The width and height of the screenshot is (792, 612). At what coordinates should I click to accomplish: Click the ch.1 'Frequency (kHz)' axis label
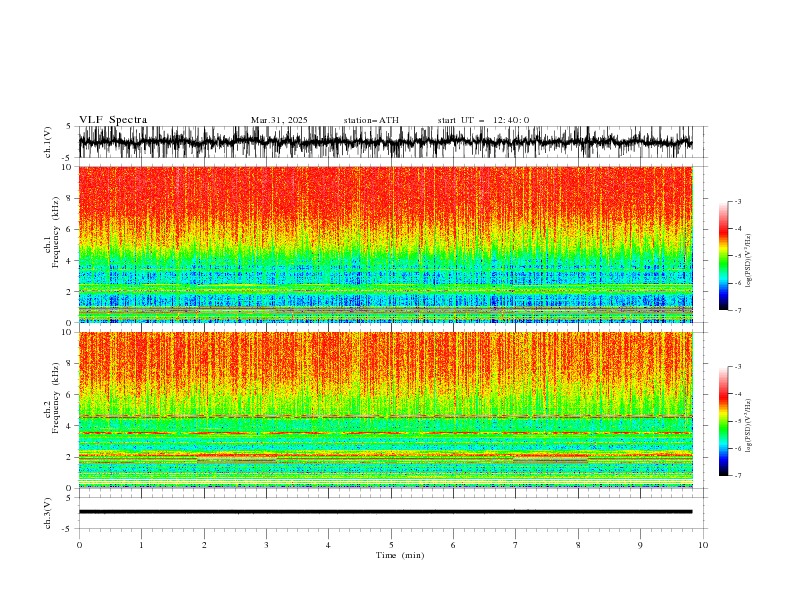[55, 232]
